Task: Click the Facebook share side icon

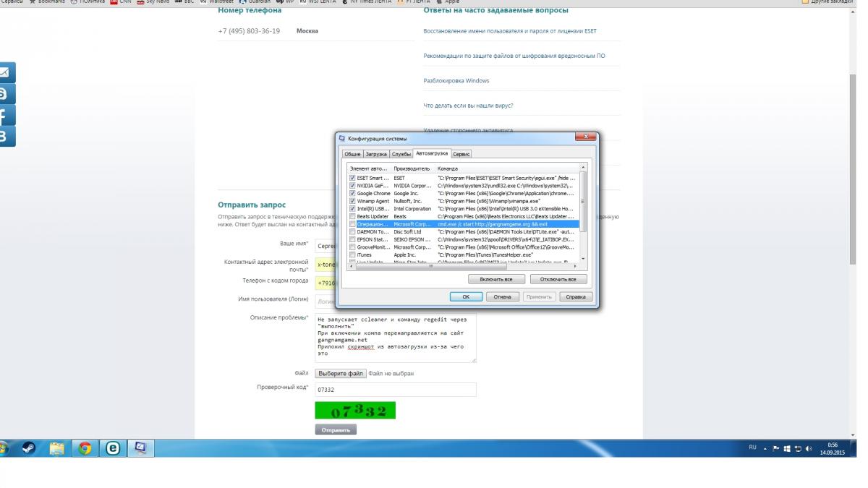Action: click(x=6, y=115)
